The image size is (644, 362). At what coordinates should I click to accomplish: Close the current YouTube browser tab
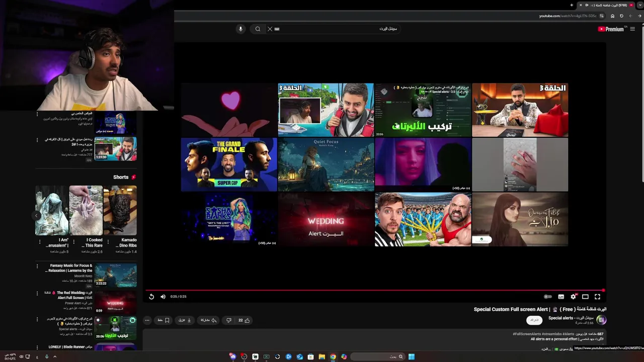(581, 5)
